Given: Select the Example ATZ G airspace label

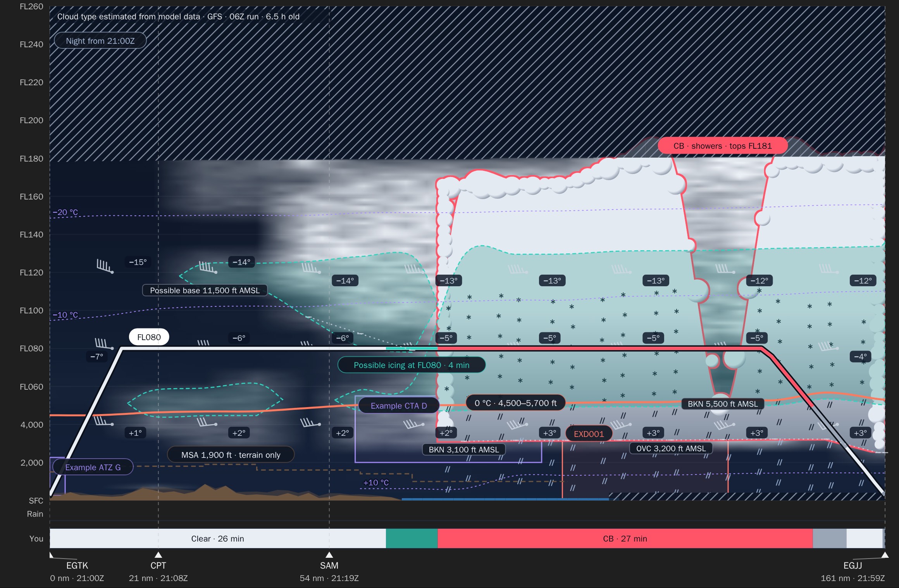Looking at the screenshot, I should coord(93,467).
